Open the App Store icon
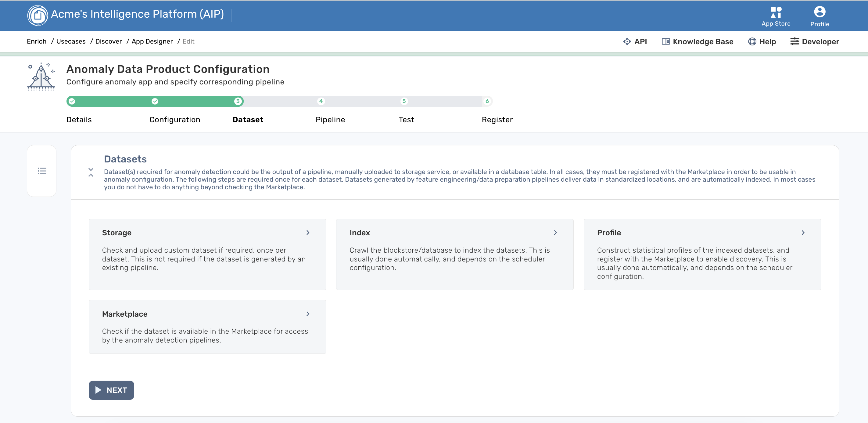The height and width of the screenshot is (423, 868). [776, 12]
